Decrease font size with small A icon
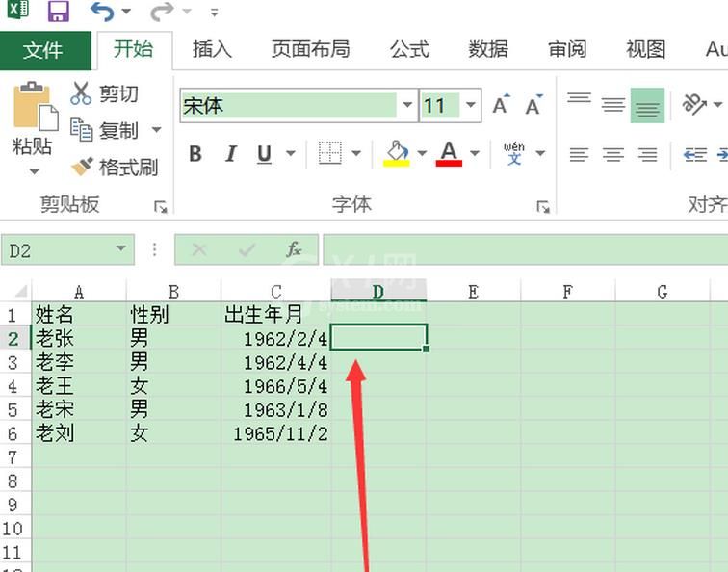This screenshot has height=572, width=728. (533, 105)
